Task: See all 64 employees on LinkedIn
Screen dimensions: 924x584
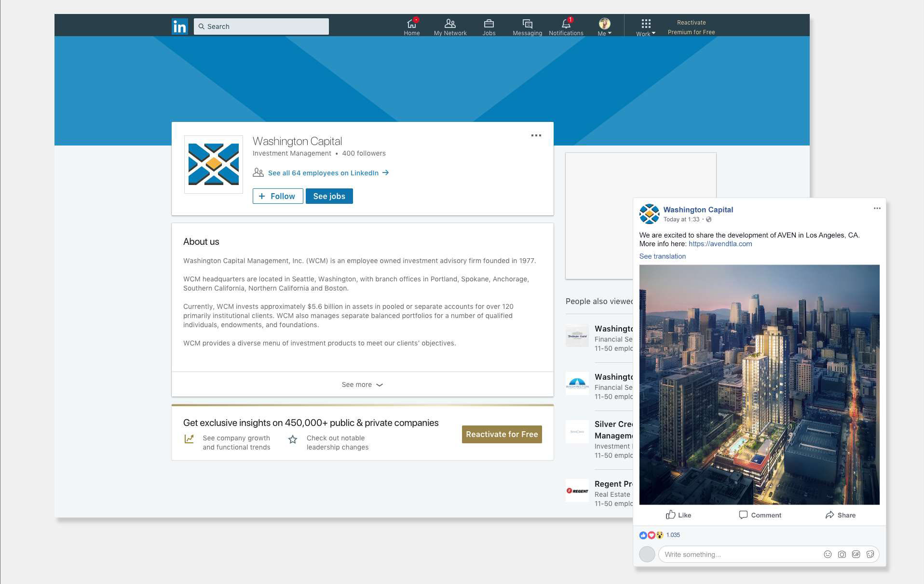Action: (x=328, y=173)
